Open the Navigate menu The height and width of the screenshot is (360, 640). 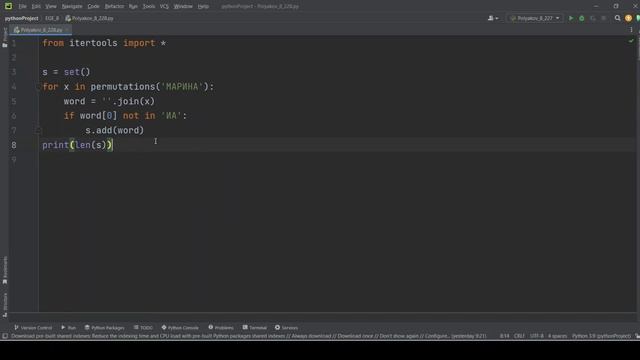(72, 7)
